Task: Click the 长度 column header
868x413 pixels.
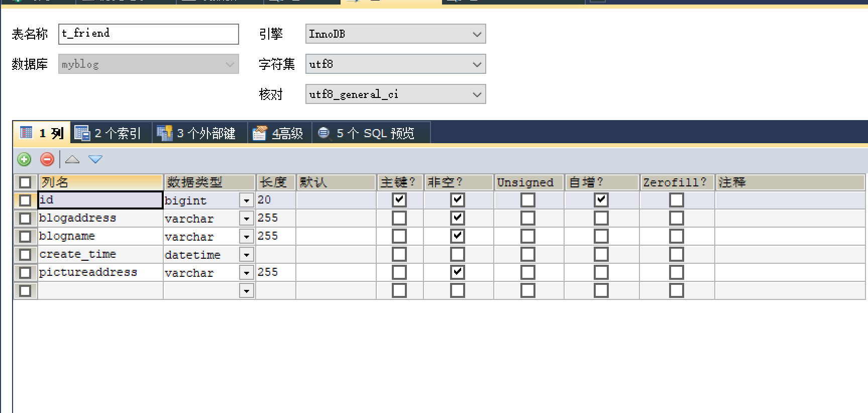Action: click(x=276, y=182)
